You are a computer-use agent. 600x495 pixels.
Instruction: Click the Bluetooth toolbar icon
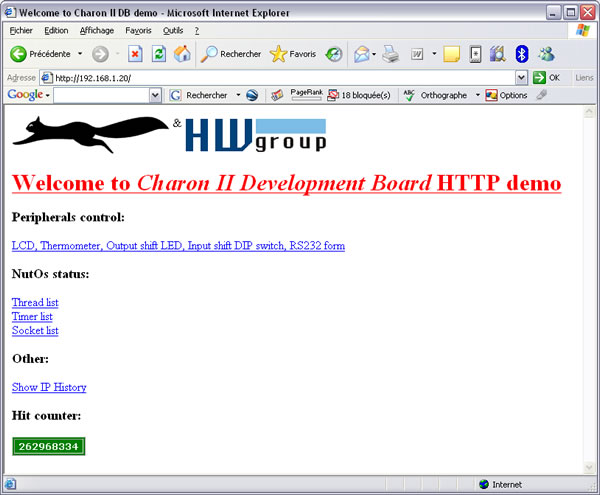click(521, 54)
